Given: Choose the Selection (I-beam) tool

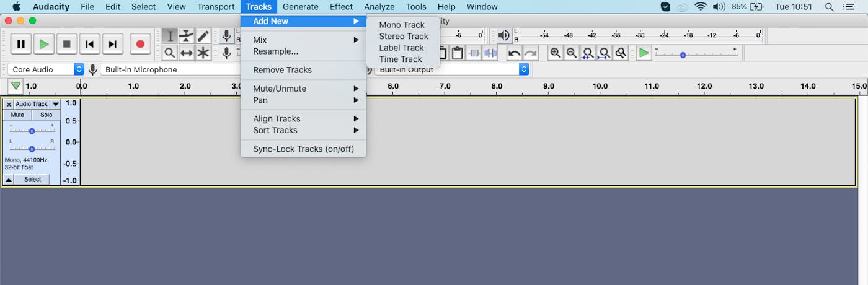Looking at the screenshot, I should [x=170, y=36].
